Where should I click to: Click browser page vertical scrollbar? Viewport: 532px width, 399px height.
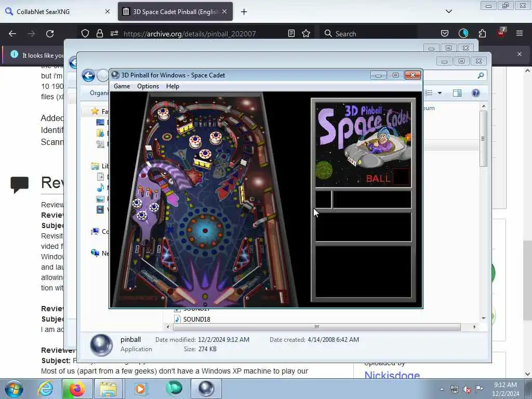pos(527,280)
